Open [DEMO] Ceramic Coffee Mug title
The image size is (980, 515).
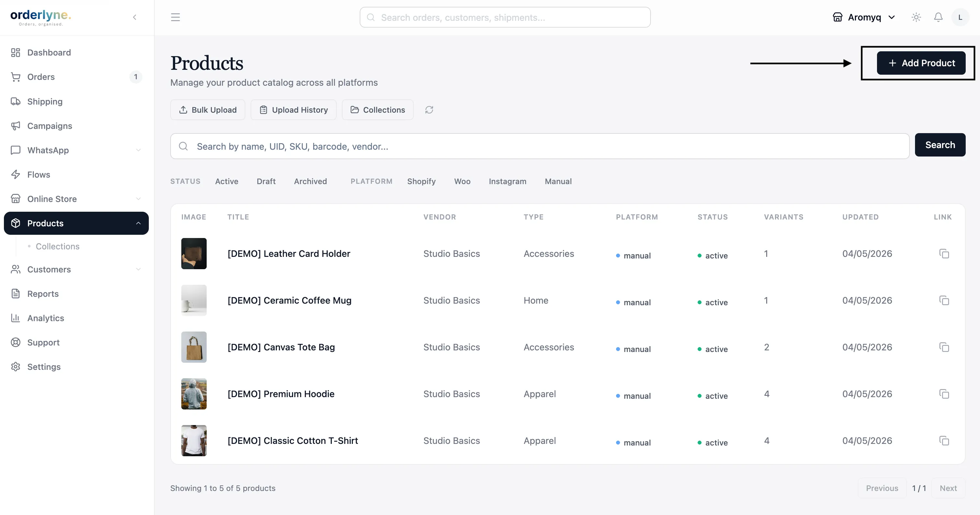point(290,300)
